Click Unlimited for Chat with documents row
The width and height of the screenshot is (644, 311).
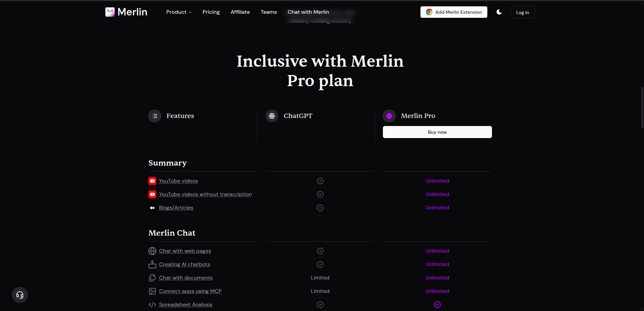tap(437, 278)
